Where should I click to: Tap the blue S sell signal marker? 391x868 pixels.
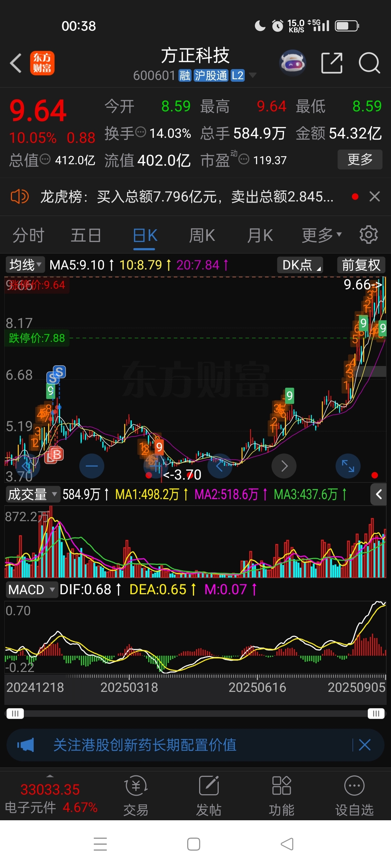[x=59, y=372]
